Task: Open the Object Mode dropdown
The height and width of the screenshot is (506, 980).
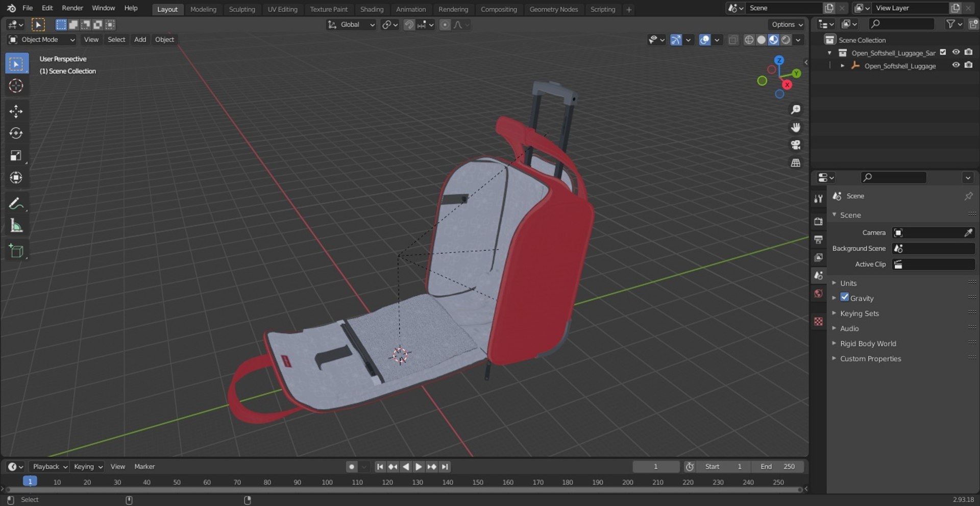Action: pos(42,40)
